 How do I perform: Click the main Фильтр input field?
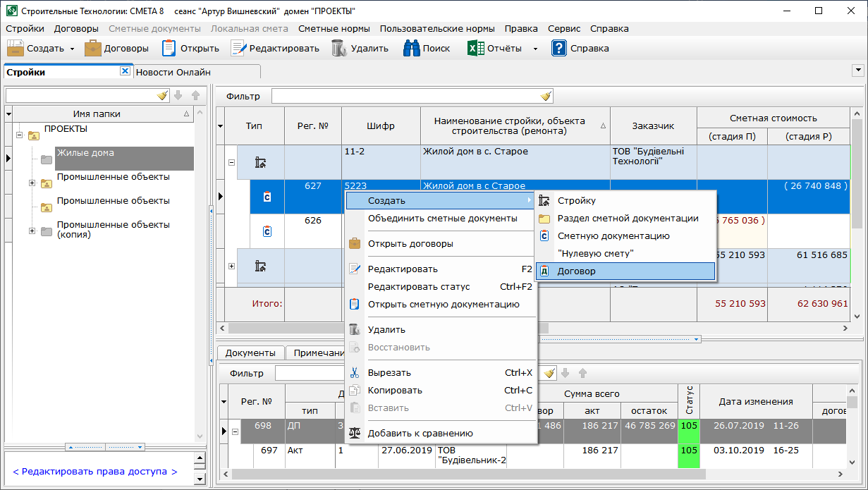pos(405,97)
